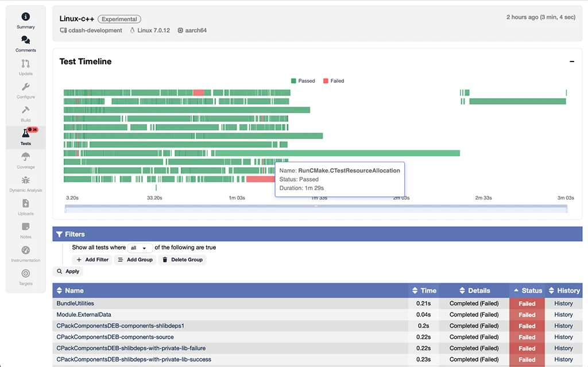Sort table by Status column

(528, 291)
